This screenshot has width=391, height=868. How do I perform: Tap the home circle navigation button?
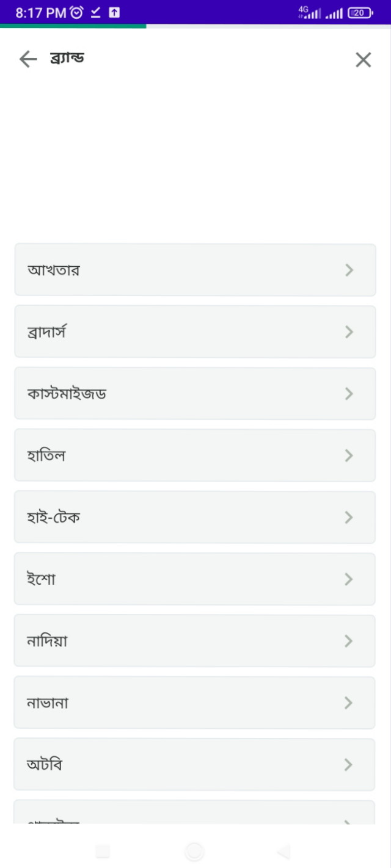click(195, 852)
